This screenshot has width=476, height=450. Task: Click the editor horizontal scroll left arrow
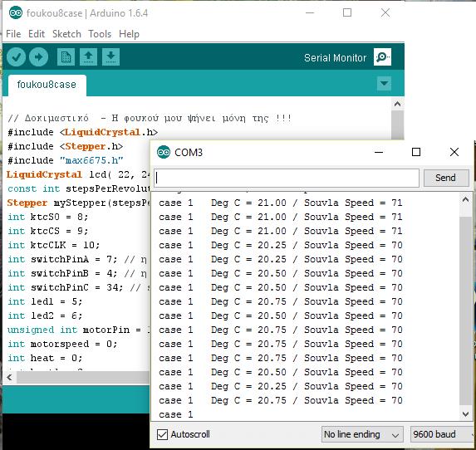click(x=9, y=378)
